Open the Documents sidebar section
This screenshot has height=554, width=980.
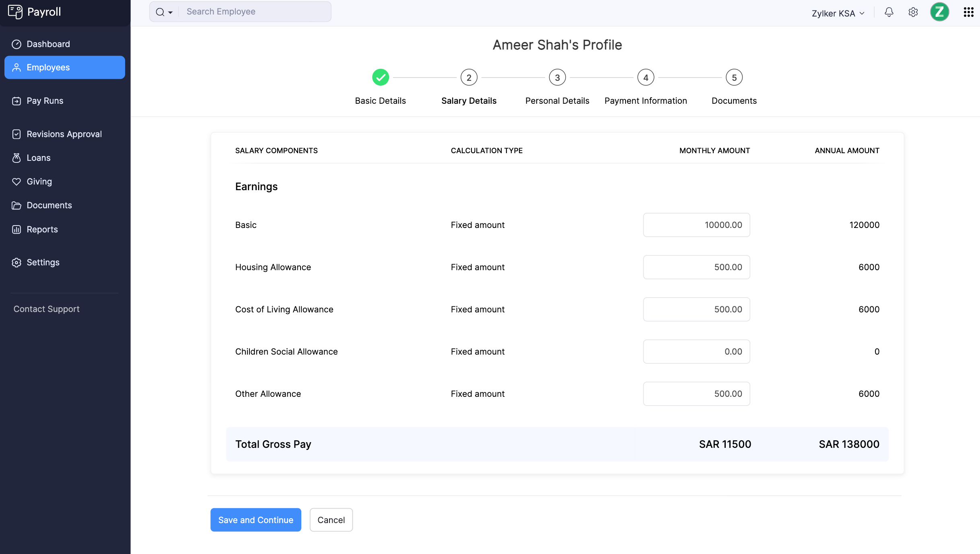[49, 205]
